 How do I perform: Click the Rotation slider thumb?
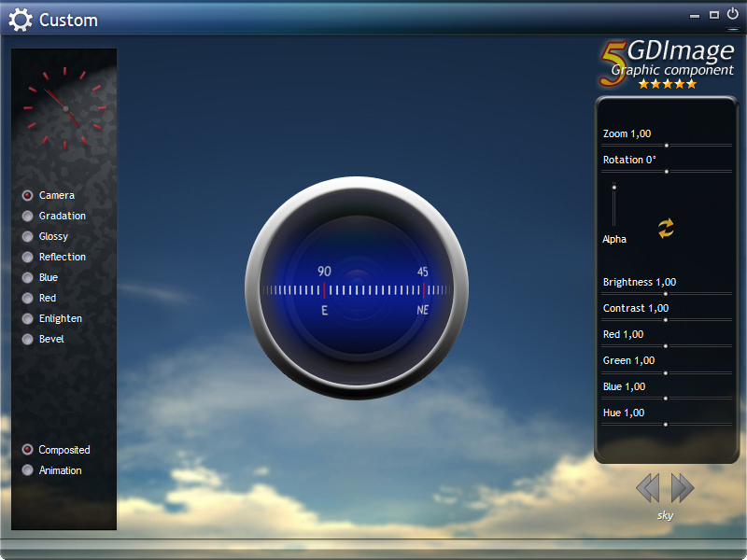pos(667,172)
